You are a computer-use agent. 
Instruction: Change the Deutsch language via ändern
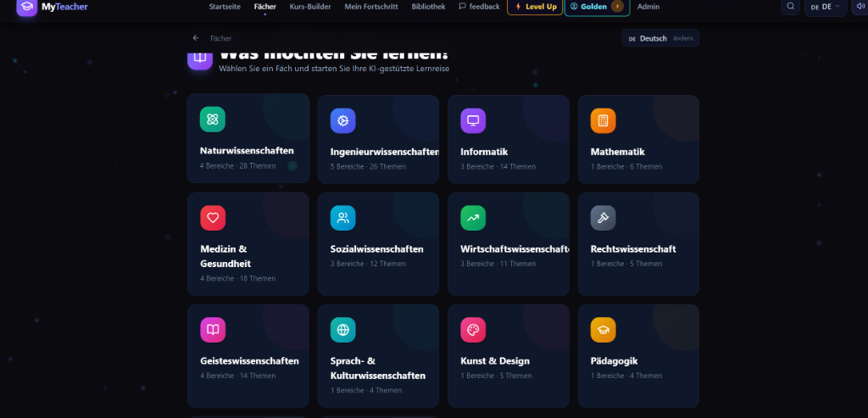(x=682, y=38)
